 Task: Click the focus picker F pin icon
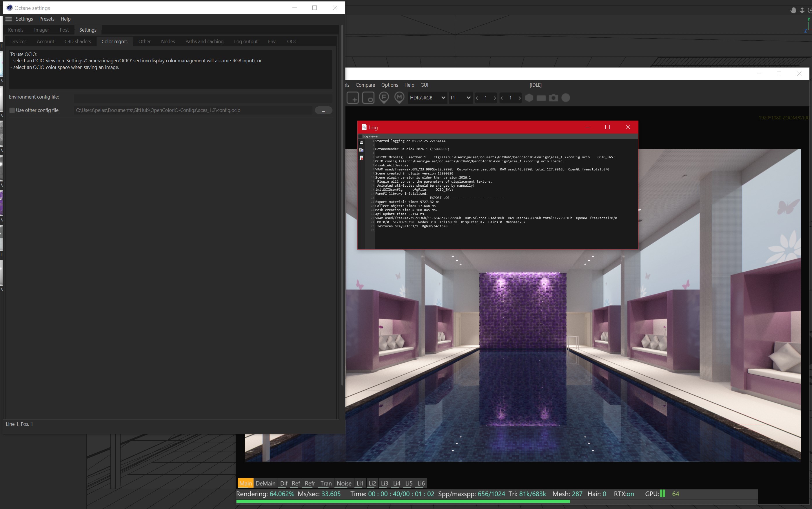point(384,98)
